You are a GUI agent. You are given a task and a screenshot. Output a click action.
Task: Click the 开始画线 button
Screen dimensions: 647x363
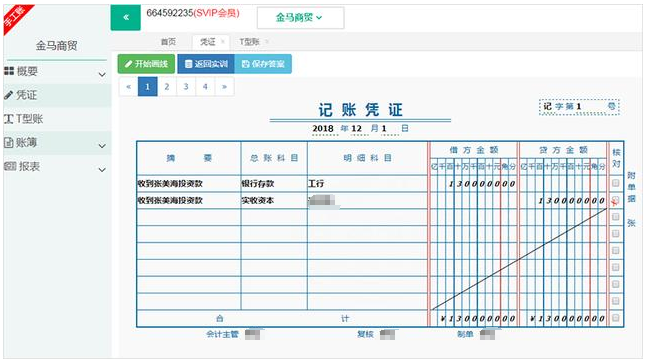click(x=146, y=64)
